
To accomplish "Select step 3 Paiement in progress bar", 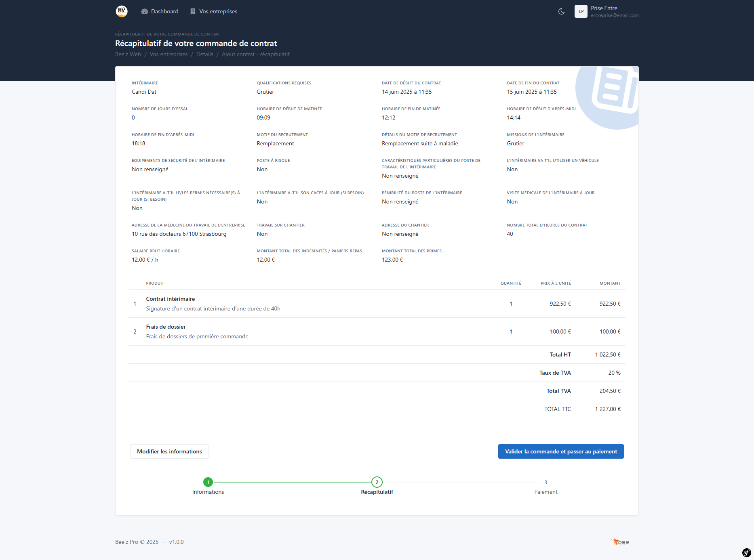I will [x=545, y=482].
